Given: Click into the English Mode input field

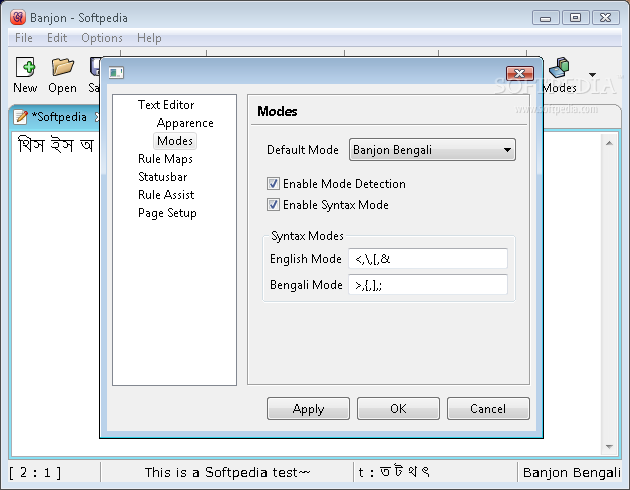Looking at the screenshot, I should tap(428, 258).
